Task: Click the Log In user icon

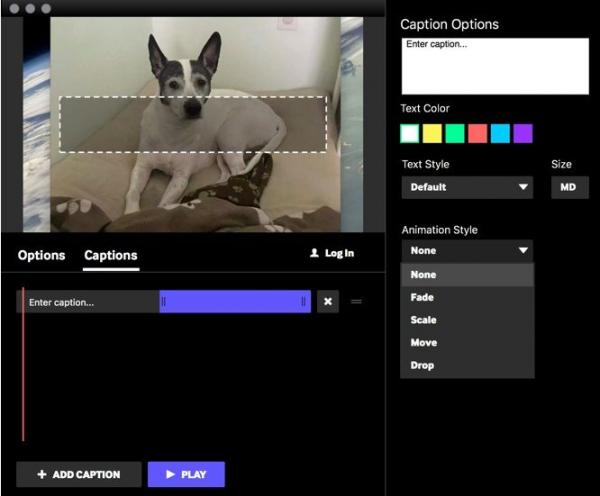Action: coord(314,254)
